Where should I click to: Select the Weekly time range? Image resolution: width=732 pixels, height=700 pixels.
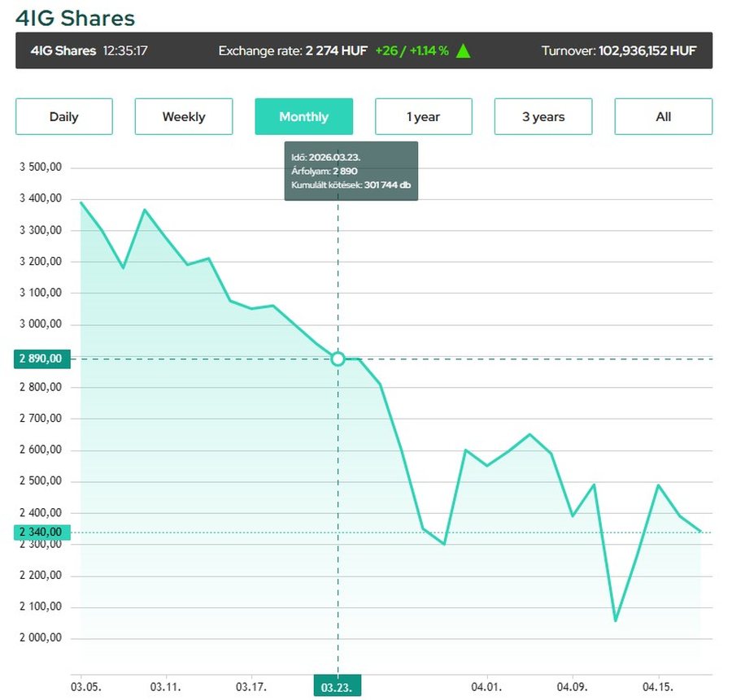click(184, 116)
